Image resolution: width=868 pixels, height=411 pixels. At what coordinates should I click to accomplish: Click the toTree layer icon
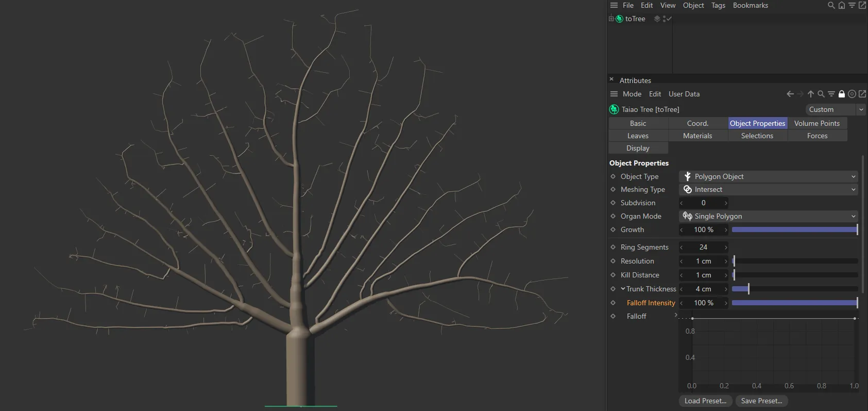pos(657,19)
